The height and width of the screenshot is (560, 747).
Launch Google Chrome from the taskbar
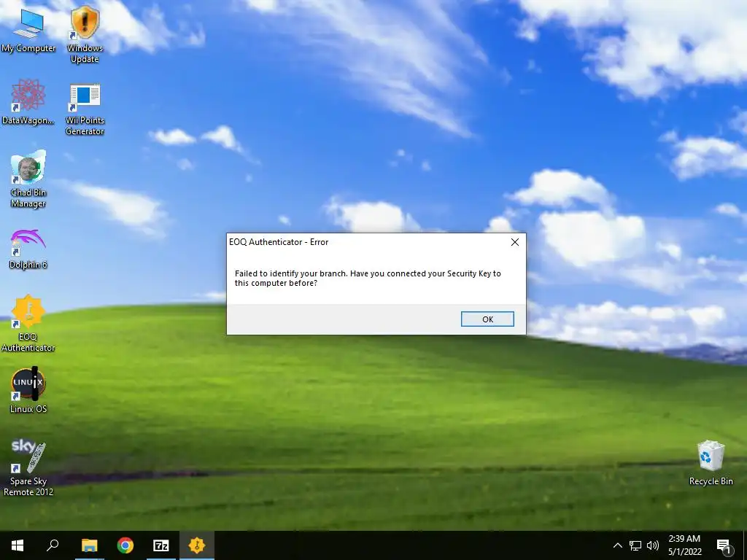click(125, 545)
